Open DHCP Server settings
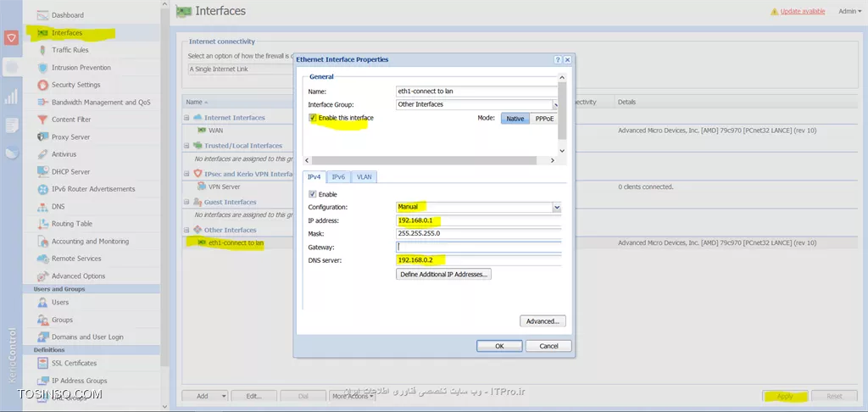 70,171
